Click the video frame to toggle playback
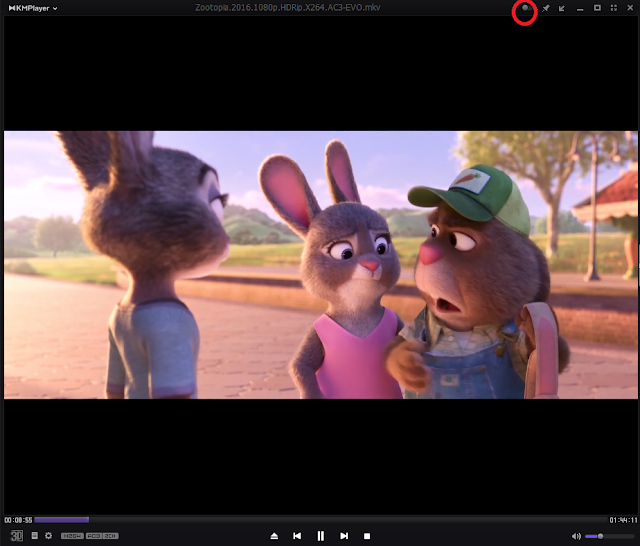 321,265
